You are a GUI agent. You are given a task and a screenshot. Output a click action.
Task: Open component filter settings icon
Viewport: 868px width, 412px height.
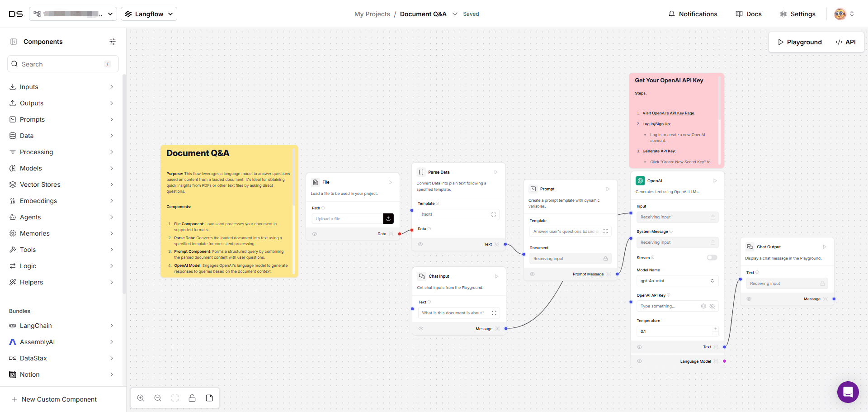click(113, 42)
